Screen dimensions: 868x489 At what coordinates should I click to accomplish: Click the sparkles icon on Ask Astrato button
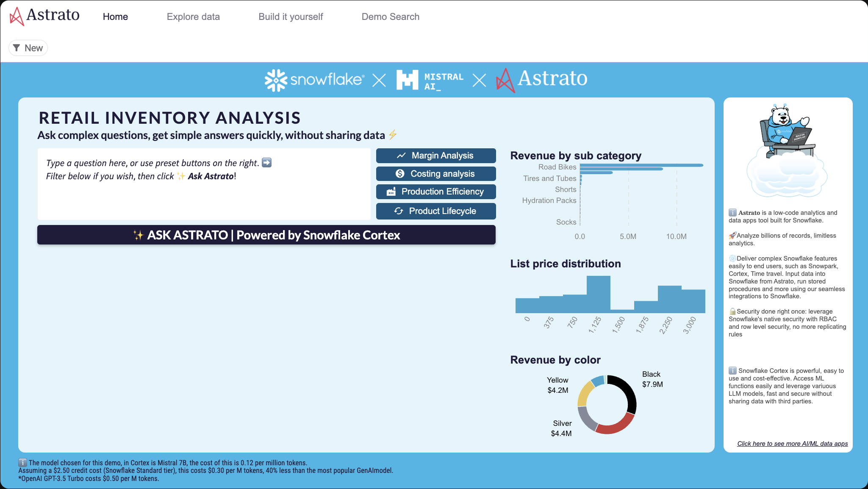(139, 235)
